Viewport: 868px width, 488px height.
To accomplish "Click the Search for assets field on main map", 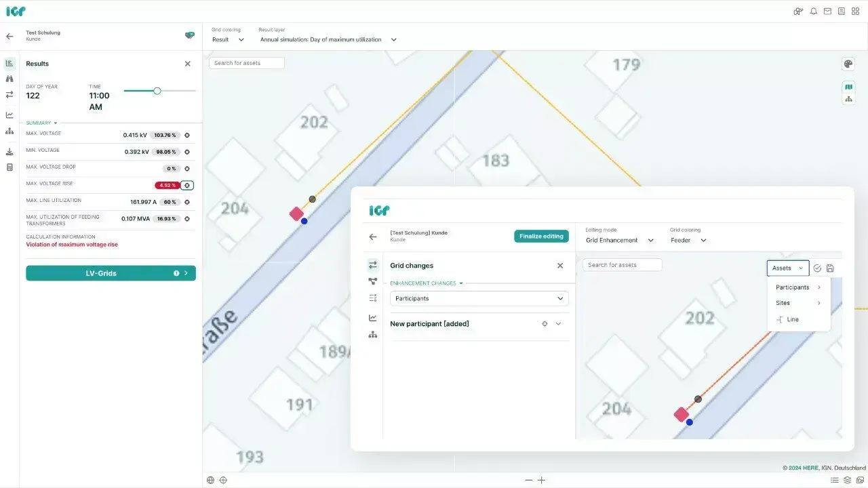I will [247, 63].
